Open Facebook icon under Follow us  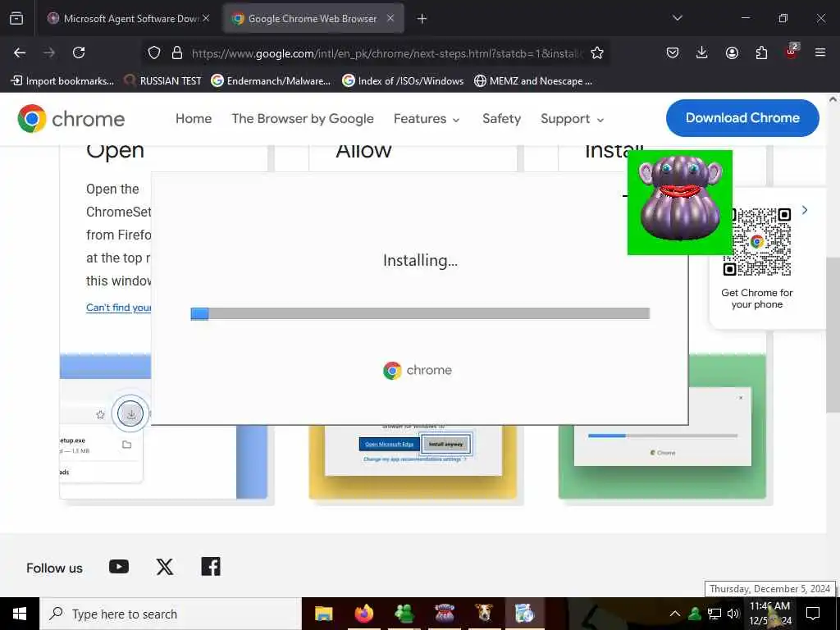pyautogui.click(x=211, y=567)
